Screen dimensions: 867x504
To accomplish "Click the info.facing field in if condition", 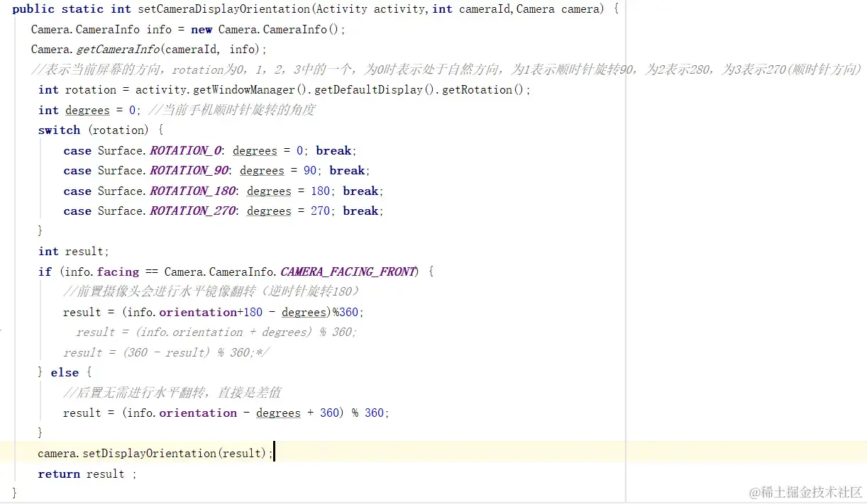I will click(x=101, y=271).
